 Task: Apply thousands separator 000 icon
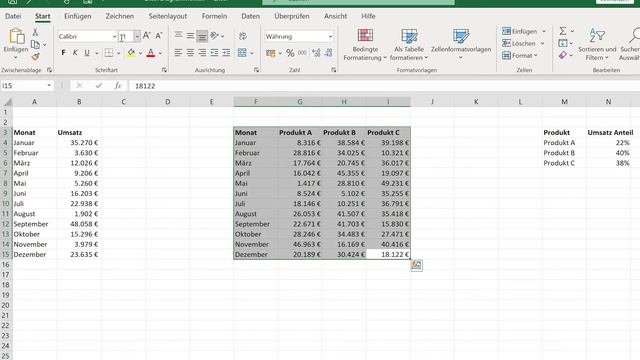(302, 53)
